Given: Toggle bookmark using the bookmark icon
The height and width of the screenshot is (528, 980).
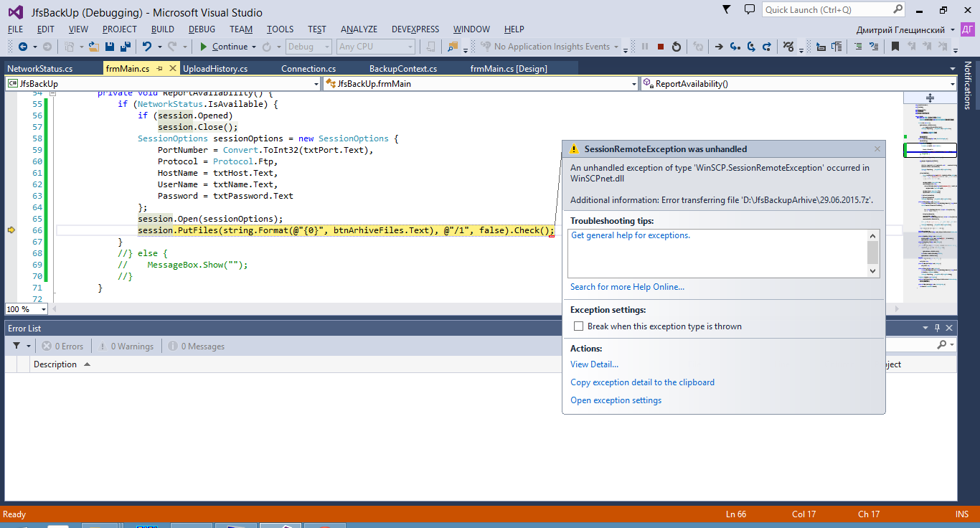Looking at the screenshot, I should (x=895, y=47).
